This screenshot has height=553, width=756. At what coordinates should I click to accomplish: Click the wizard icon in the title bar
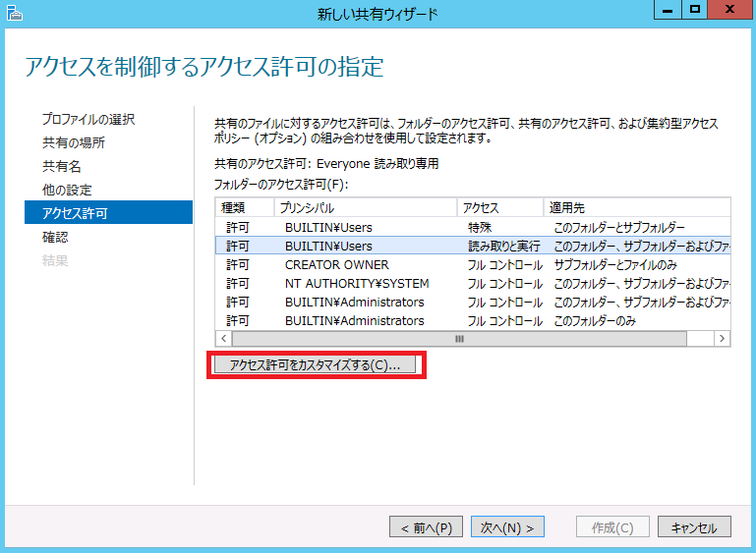click(x=15, y=12)
